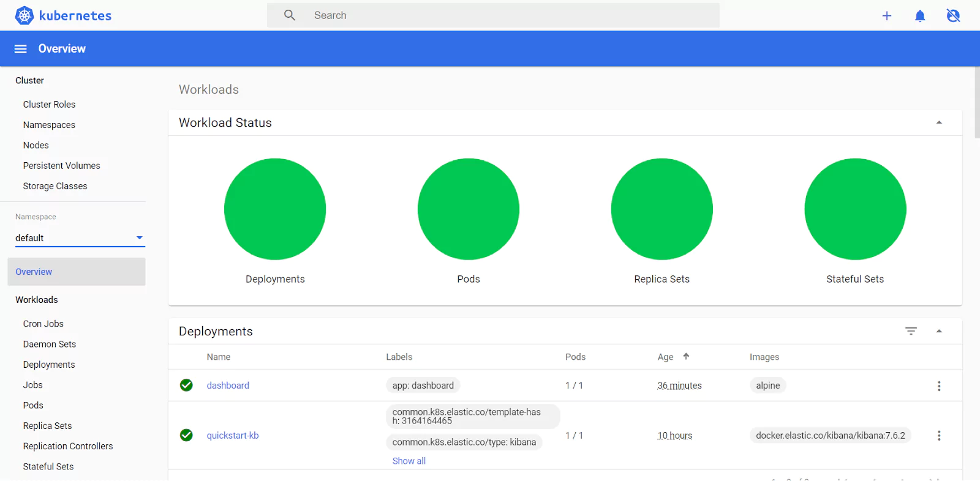Click the template-hash label chip
The width and height of the screenshot is (980, 481).
pos(473,416)
